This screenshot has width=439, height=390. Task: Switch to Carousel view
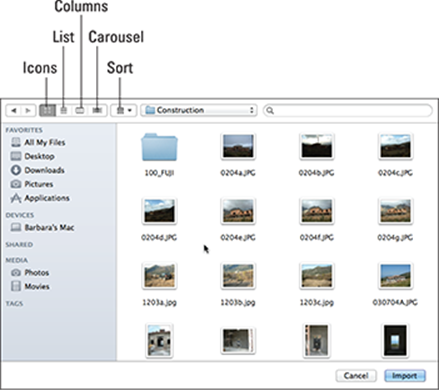(x=97, y=110)
